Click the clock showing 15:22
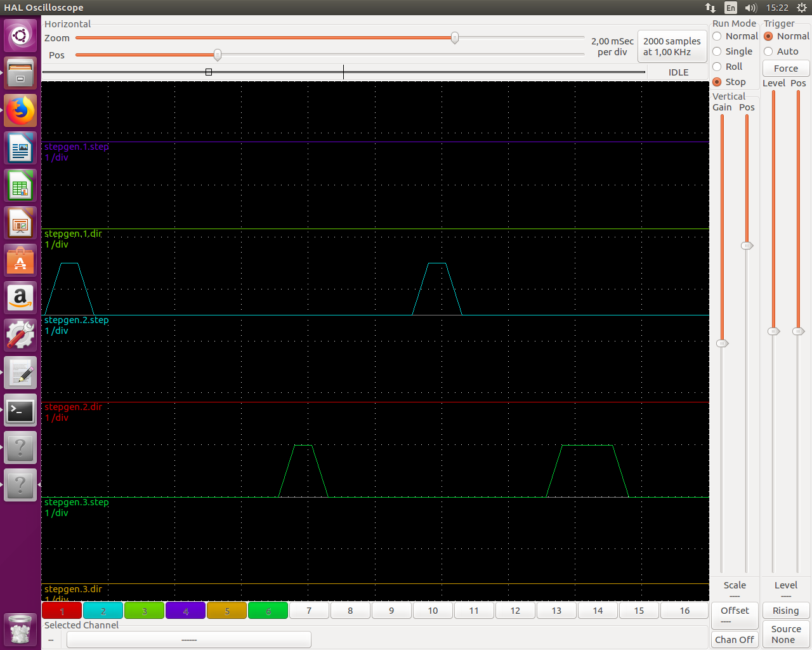812x650 pixels. 777,8
